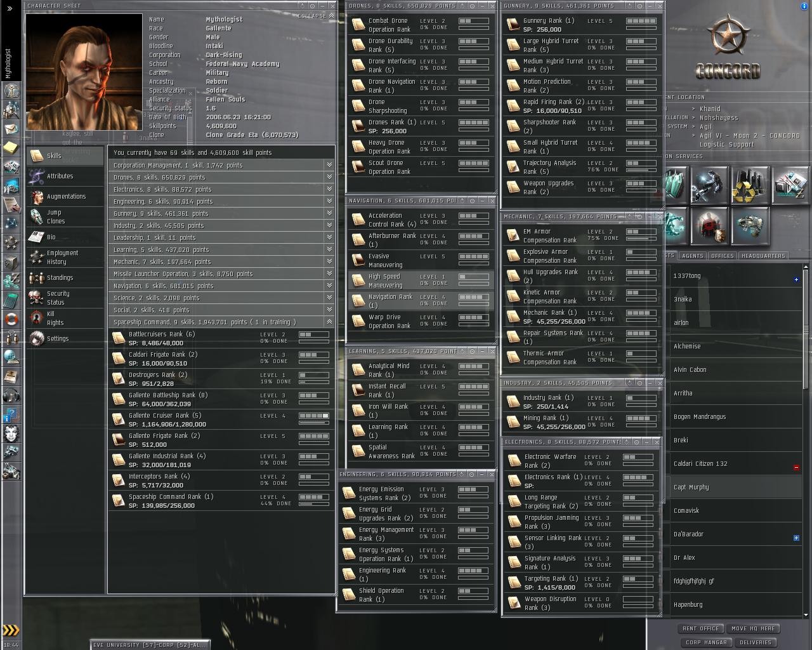The width and height of the screenshot is (812, 650).
Task: Open the tutorials question-mark icon
Action: click(x=11, y=415)
